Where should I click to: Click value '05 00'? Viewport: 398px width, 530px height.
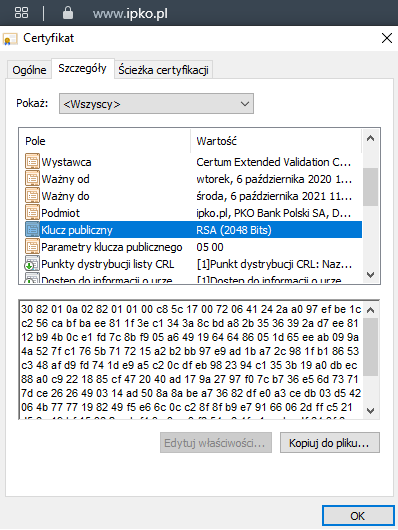coord(210,247)
